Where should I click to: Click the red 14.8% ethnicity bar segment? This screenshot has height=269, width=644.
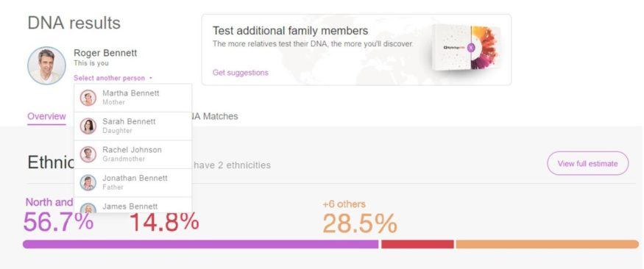click(x=417, y=245)
